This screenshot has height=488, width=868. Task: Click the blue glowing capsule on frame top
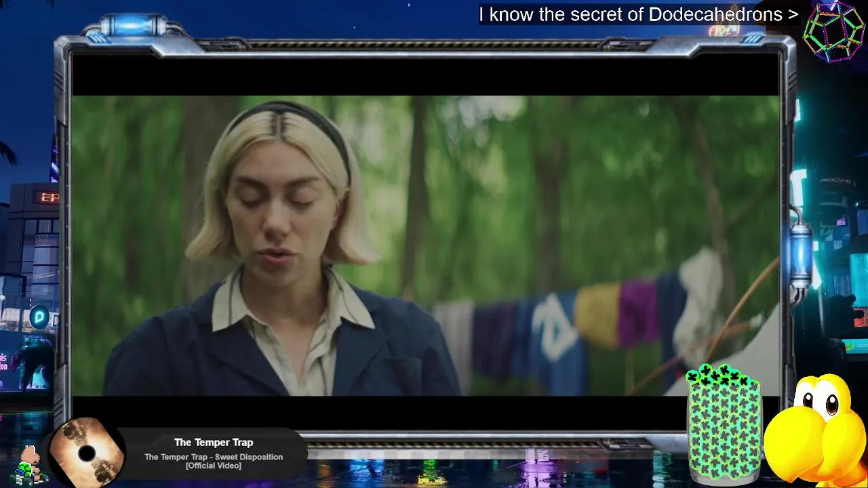pos(134,26)
